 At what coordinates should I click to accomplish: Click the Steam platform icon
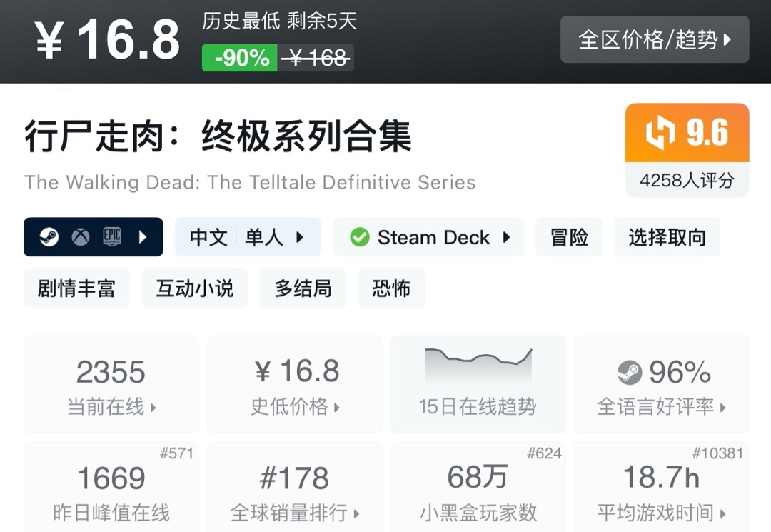click(x=49, y=237)
